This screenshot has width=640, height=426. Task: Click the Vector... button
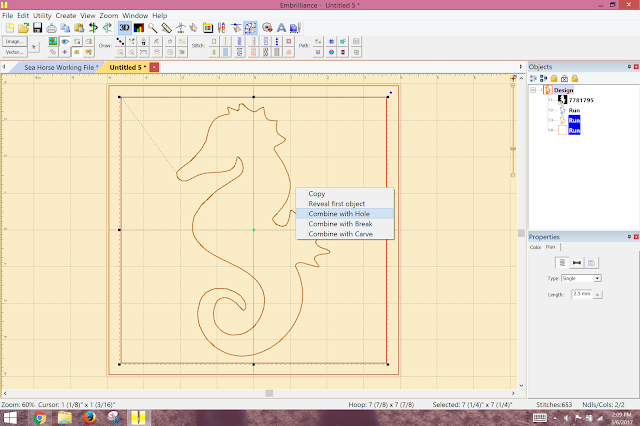14,52
